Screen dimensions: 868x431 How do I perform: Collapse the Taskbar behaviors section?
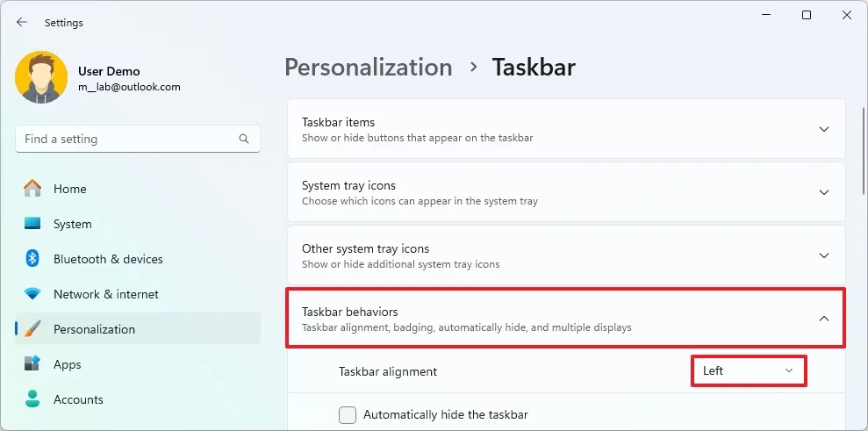823,319
